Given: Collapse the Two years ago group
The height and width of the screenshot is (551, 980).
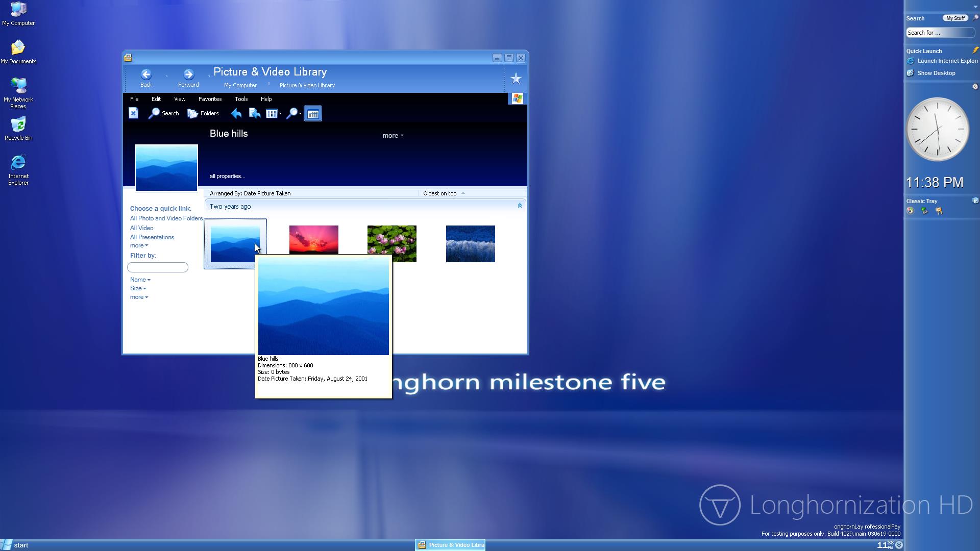Looking at the screenshot, I should (x=520, y=206).
